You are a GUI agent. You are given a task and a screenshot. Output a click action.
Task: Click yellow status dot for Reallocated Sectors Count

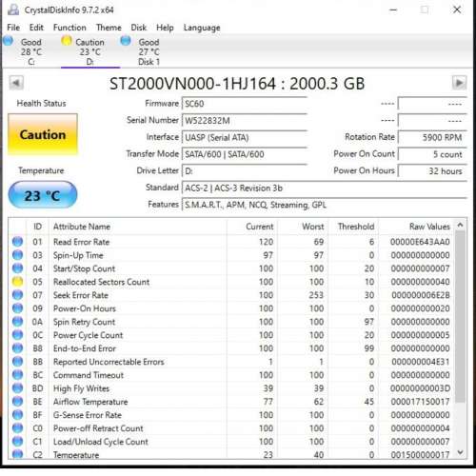coord(17,282)
